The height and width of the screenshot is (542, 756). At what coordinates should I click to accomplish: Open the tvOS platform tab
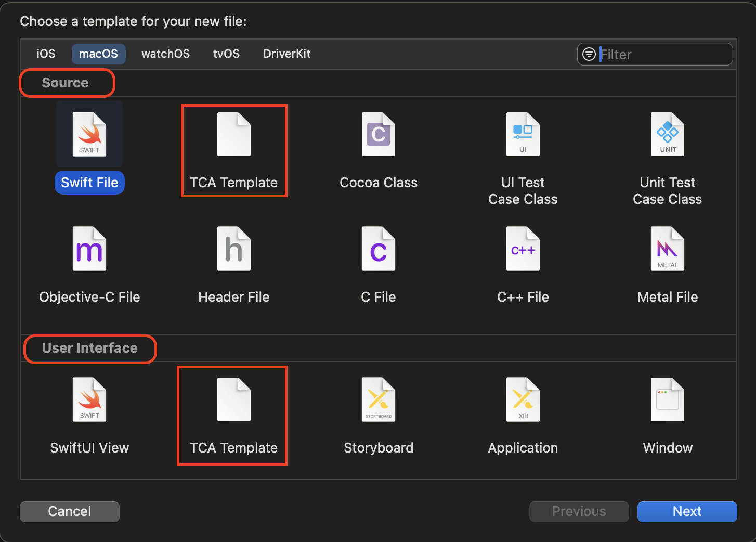[226, 54]
